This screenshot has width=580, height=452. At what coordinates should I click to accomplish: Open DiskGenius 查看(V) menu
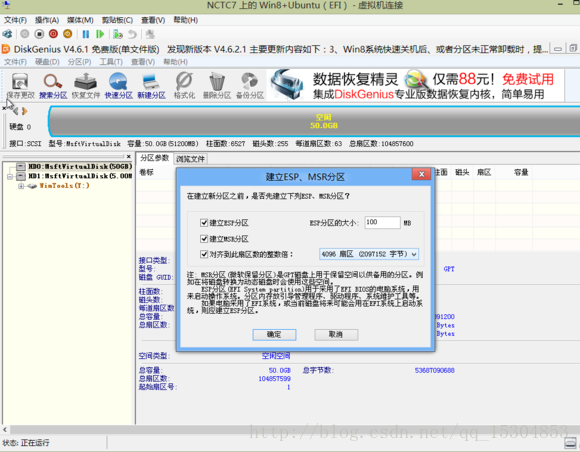[143, 62]
